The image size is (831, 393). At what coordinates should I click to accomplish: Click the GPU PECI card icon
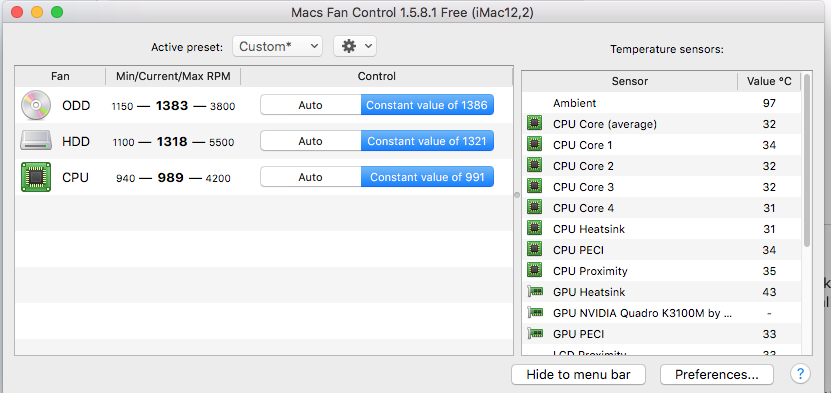click(536, 334)
